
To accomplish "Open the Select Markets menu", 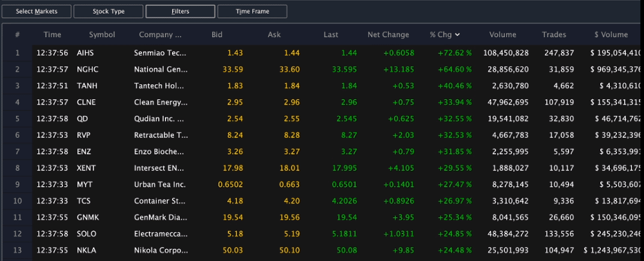I will click(x=37, y=11).
